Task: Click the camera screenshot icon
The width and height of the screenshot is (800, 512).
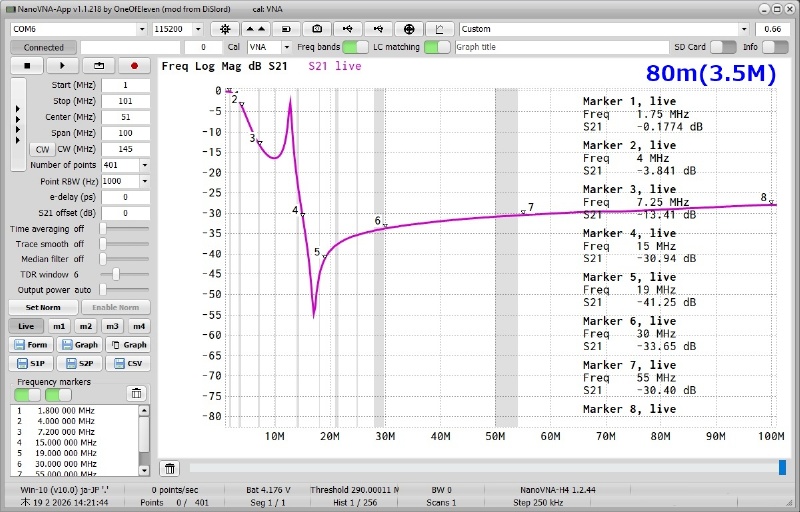Action: (x=317, y=30)
